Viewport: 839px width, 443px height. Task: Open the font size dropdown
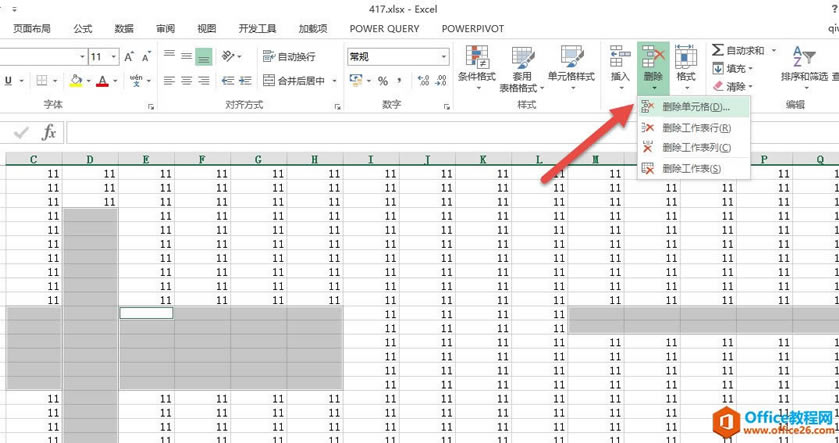pos(113,57)
